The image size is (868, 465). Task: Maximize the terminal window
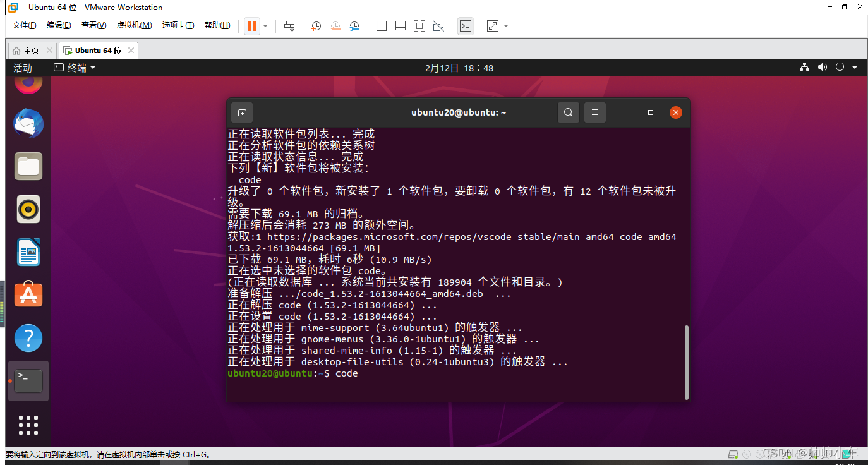[x=651, y=112]
